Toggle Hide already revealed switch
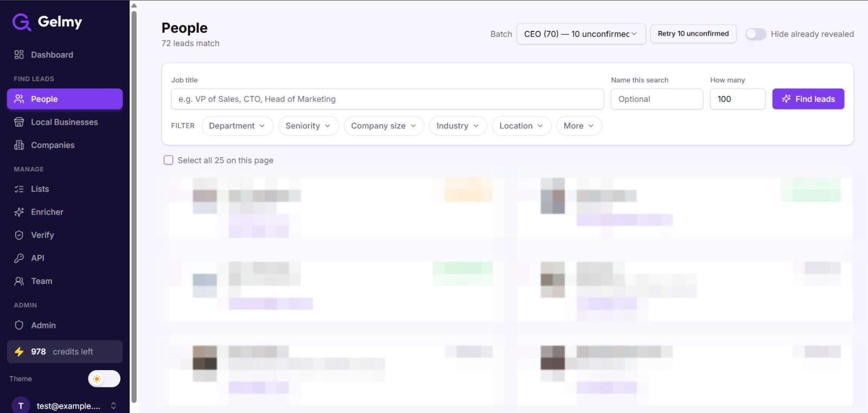Screen dimensions: 868x413 coord(756,34)
